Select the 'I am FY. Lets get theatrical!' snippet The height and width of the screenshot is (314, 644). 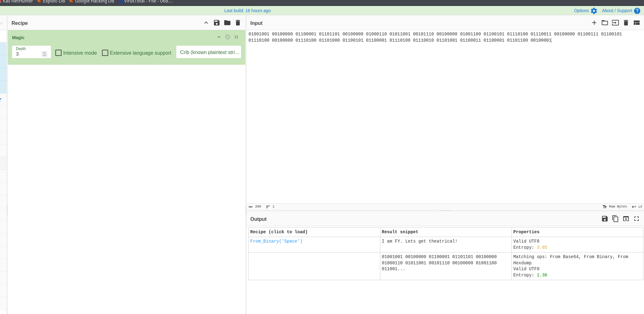click(419, 241)
